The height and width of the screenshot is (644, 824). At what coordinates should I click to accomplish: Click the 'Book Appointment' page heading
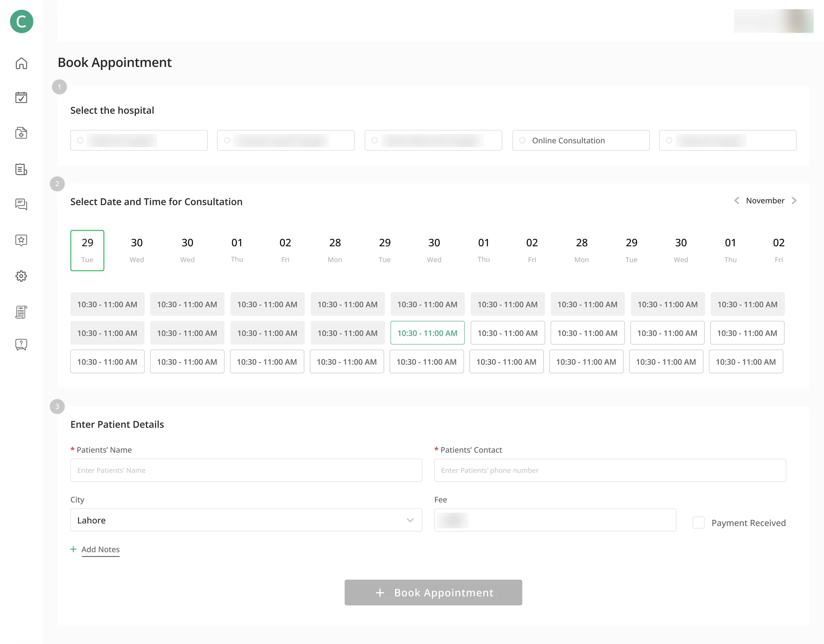tap(115, 63)
